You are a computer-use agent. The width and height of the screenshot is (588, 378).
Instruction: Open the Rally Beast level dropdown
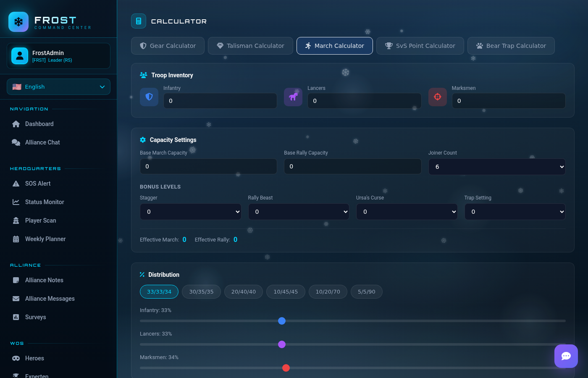pyautogui.click(x=299, y=212)
